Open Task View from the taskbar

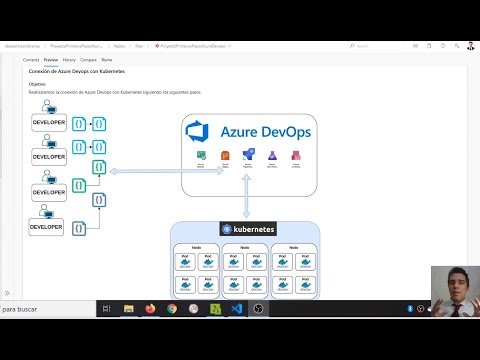point(107,309)
